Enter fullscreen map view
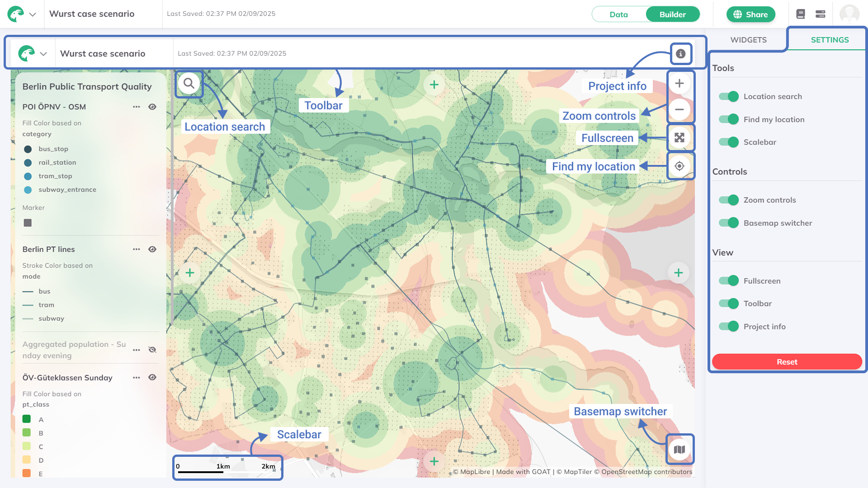Viewport: 868px width, 488px height. pyautogui.click(x=679, y=138)
